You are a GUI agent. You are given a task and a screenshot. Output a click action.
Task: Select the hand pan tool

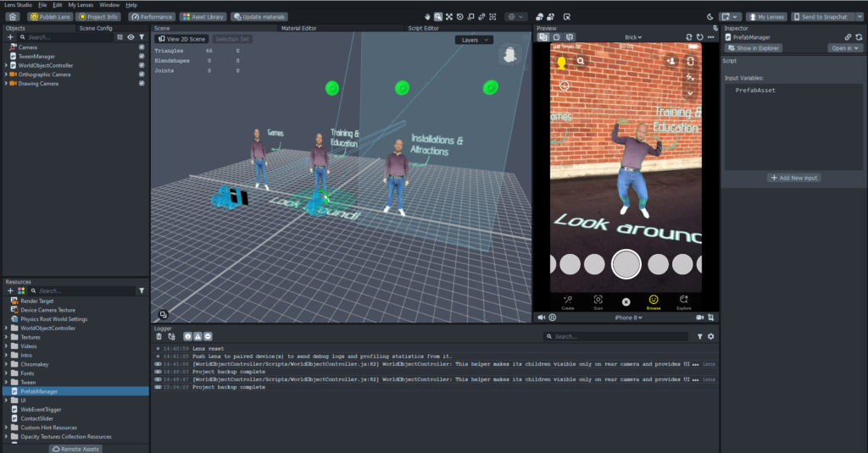(x=427, y=17)
